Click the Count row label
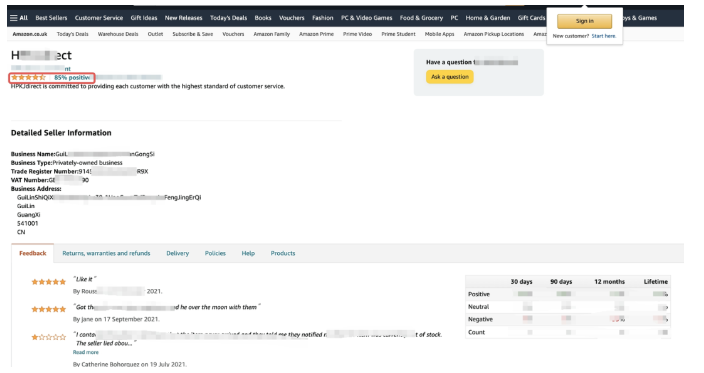 pos(476,333)
